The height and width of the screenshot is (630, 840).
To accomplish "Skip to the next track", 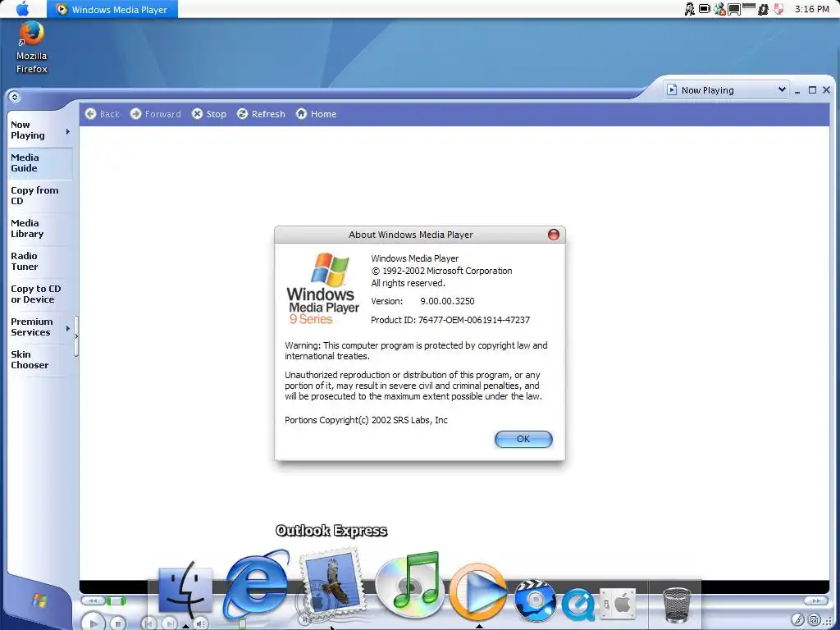I will tap(169, 623).
